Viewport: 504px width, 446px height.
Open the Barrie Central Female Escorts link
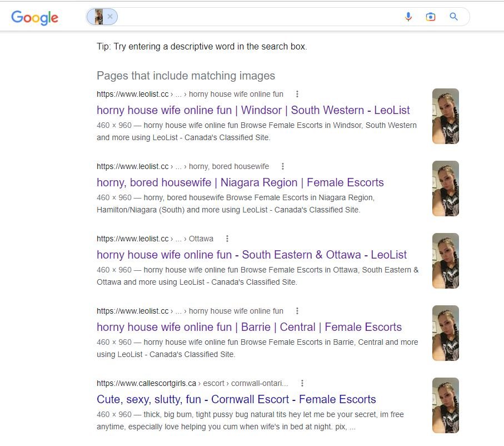point(249,327)
